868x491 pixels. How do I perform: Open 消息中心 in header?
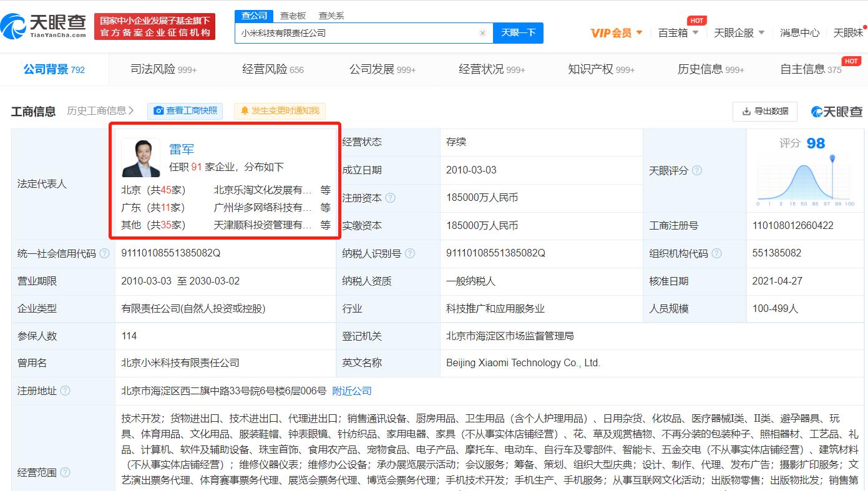(799, 33)
